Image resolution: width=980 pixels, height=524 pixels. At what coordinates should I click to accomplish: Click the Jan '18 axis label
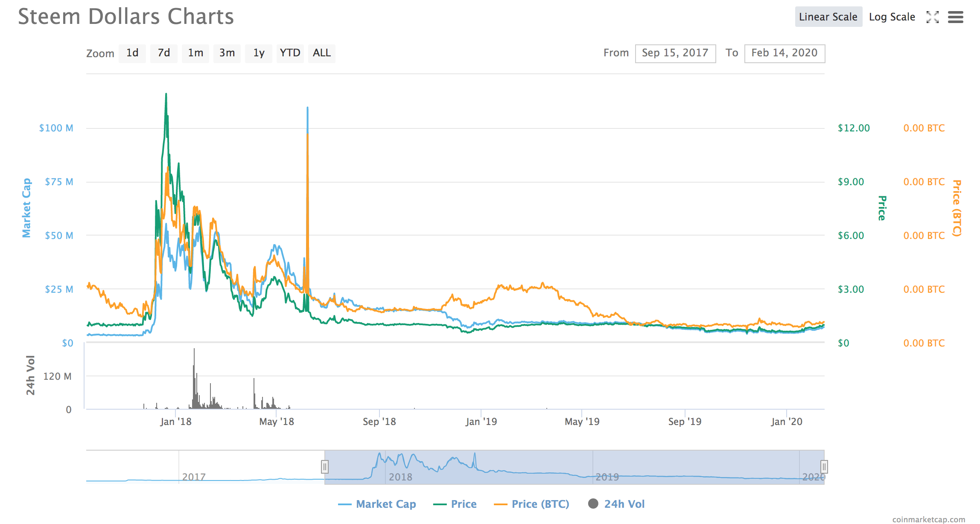[176, 422]
